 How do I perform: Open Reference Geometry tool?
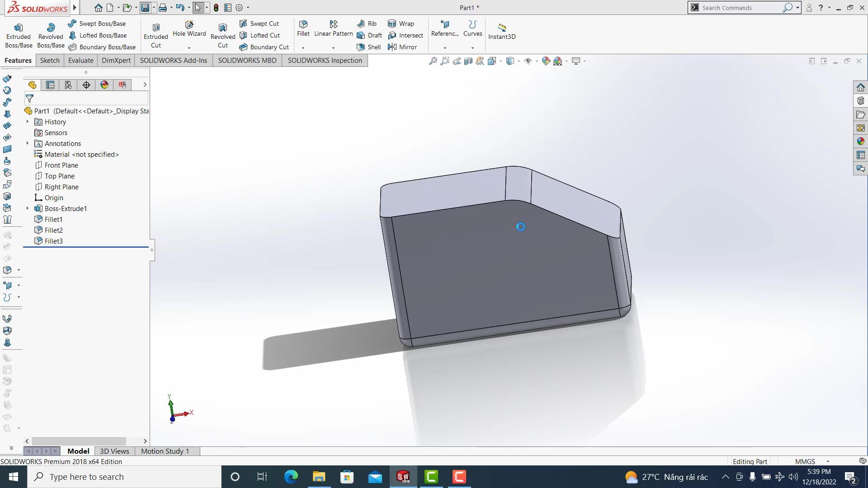click(x=445, y=28)
